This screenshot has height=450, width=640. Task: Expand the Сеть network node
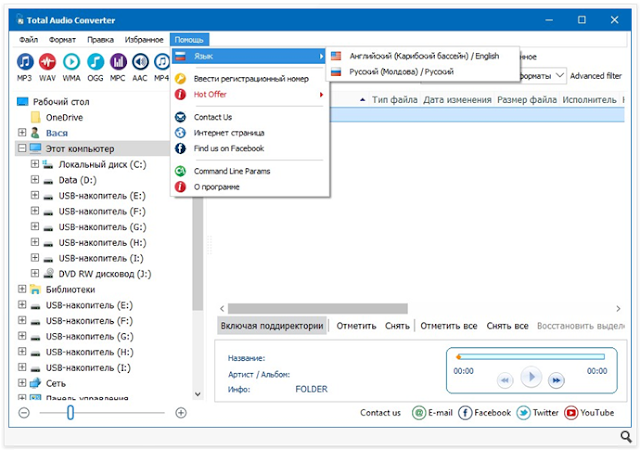[x=22, y=383]
